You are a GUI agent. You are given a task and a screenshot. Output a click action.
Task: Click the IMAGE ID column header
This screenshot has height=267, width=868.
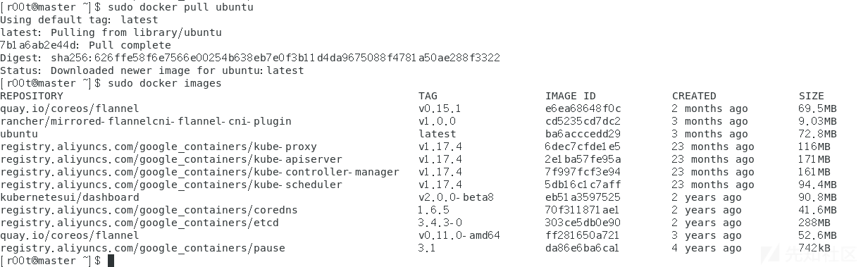(x=570, y=96)
